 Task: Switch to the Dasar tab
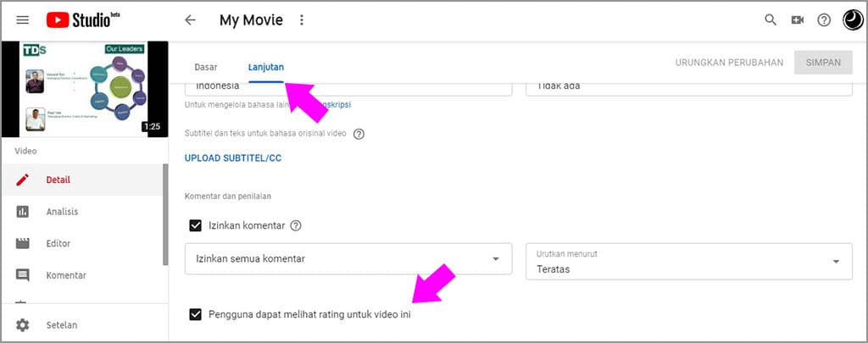coord(206,67)
